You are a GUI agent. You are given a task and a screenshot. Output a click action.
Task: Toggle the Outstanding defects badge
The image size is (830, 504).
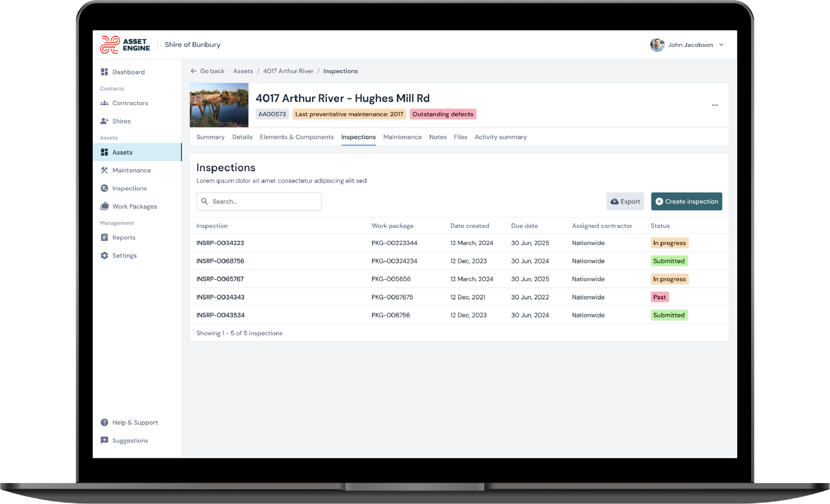(443, 114)
